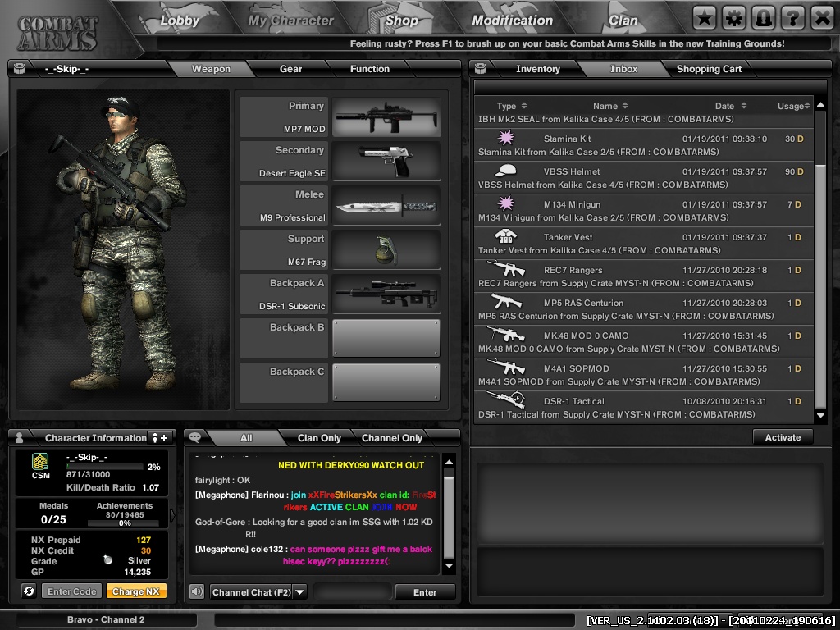840x630 pixels.
Task: Click the chat bubble icon beside All tab
Action: 195,437
